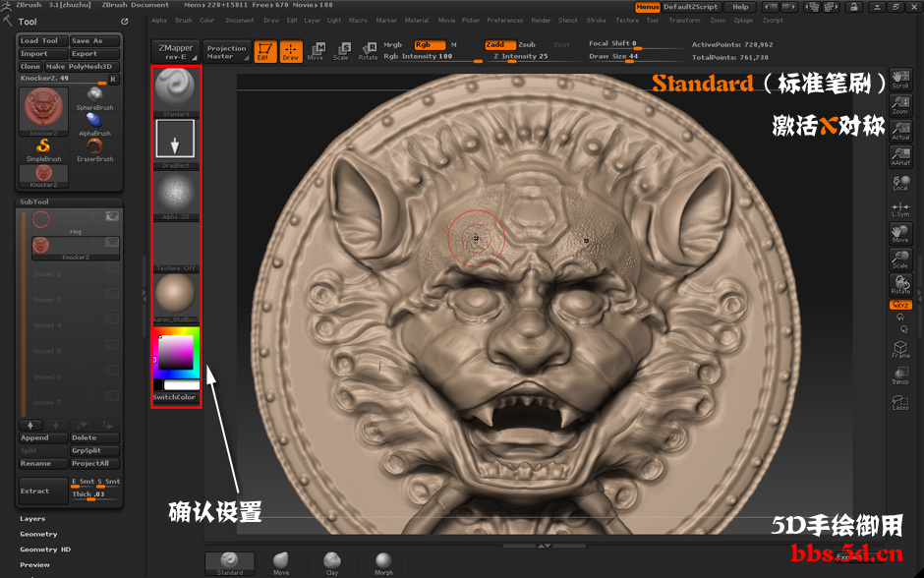Toggle Edit mode button

(265, 51)
